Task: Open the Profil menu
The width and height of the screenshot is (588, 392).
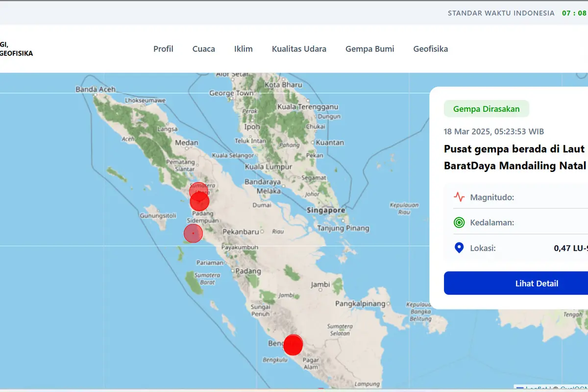Action: tap(163, 49)
